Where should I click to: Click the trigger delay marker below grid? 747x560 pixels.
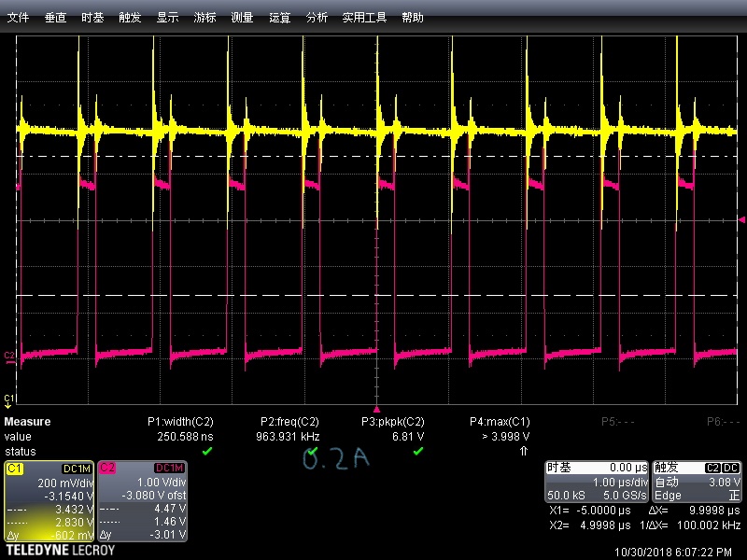pos(377,409)
